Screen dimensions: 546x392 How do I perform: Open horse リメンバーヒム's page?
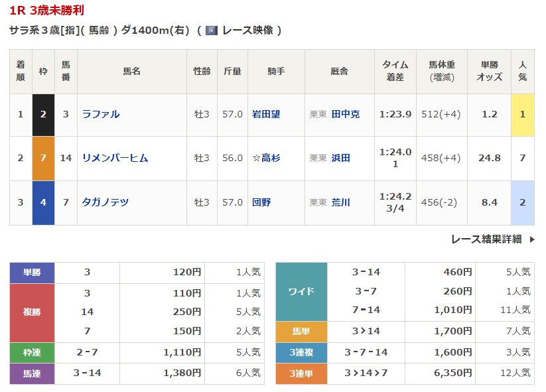pyautogui.click(x=115, y=158)
